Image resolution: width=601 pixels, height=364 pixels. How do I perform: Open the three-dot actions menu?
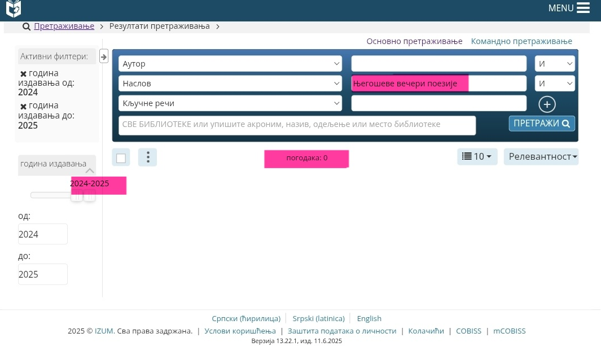coord(147,157)
